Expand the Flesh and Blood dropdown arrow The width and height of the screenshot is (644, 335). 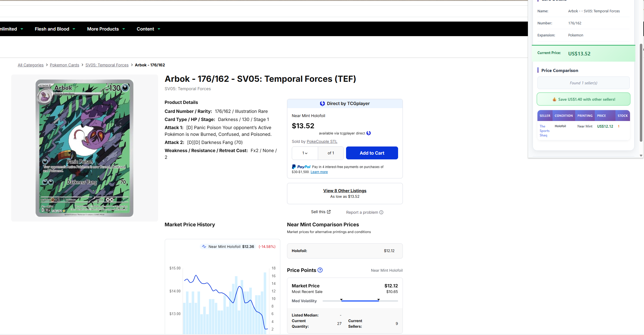74,29
